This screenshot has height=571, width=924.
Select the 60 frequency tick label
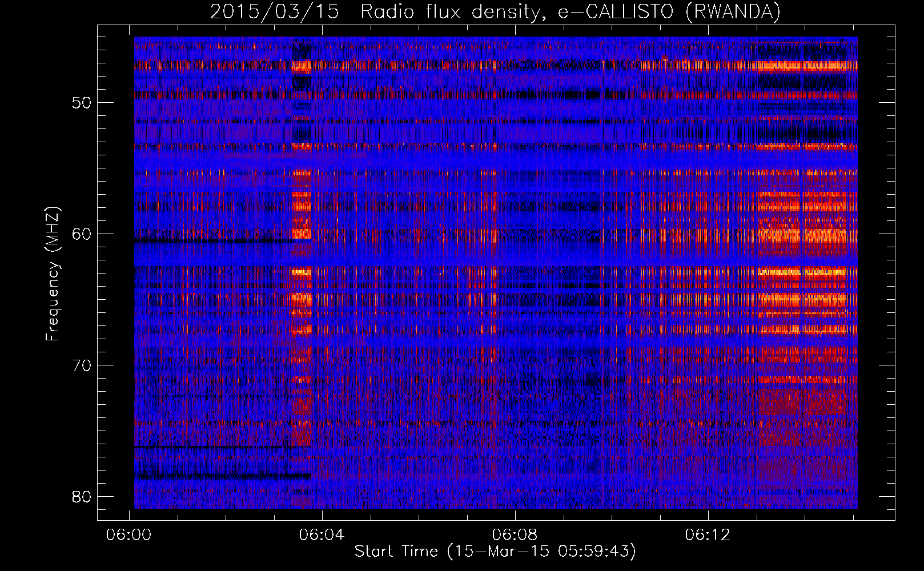[x=82, y=234]
